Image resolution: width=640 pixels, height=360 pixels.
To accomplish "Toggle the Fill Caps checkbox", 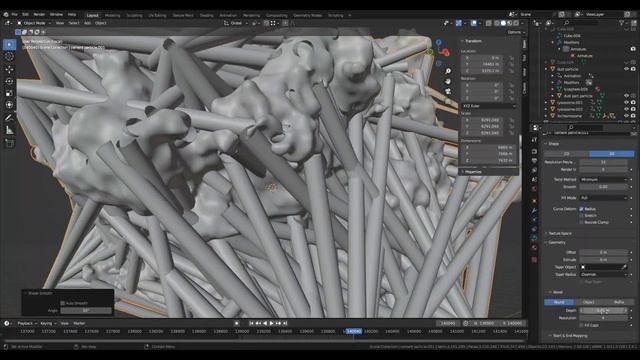I will pos(582,325).
